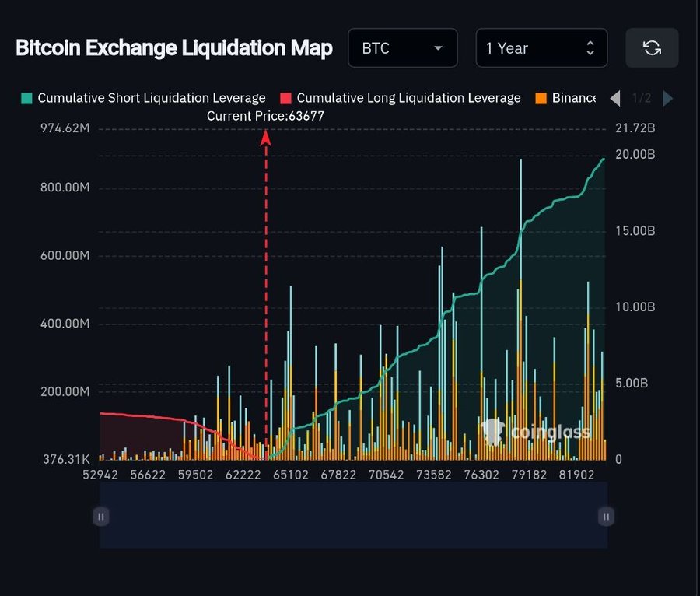The width and height of the screenshot is (700, 596).
Task: Click the coinglass watermark logo
Action: tap(536, 432)
